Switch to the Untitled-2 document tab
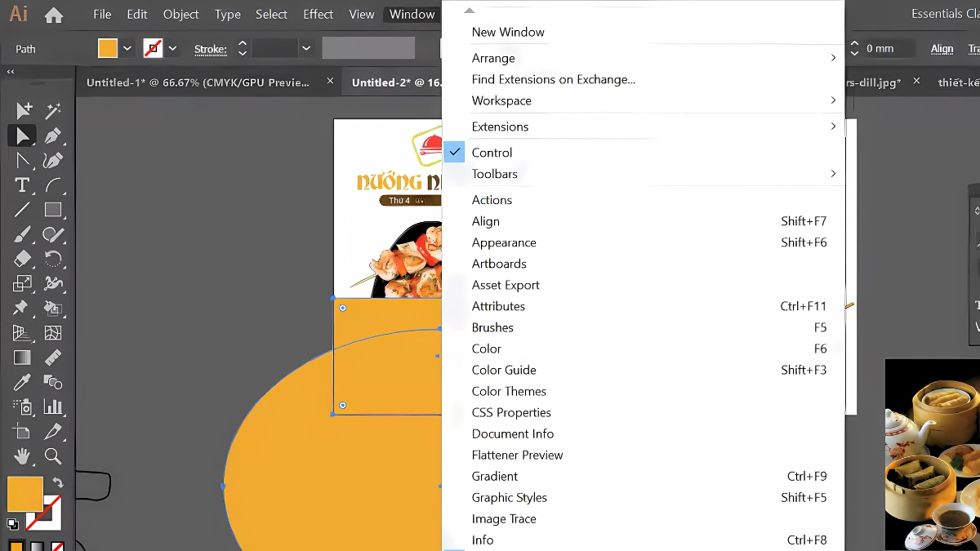 tap(396, 82)
